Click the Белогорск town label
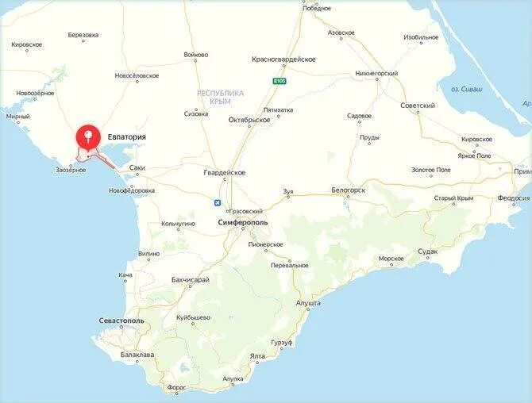This screenshot has height=403, width=532. (348, 190)
